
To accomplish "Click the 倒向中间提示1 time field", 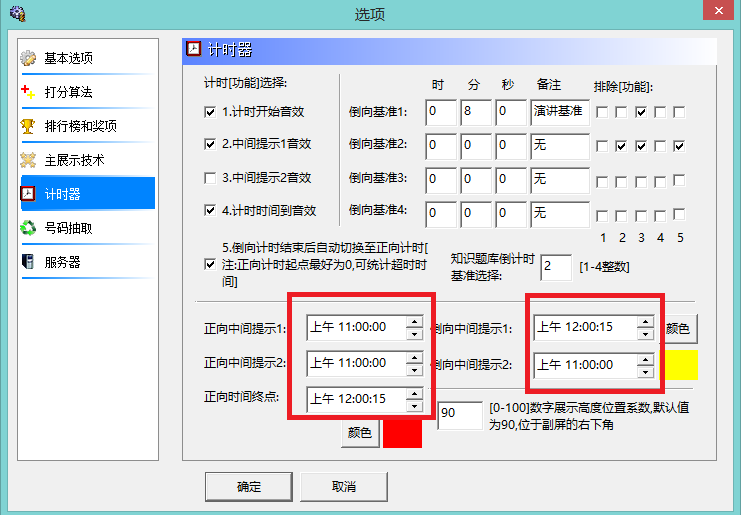I will click(x=594, y=328).
